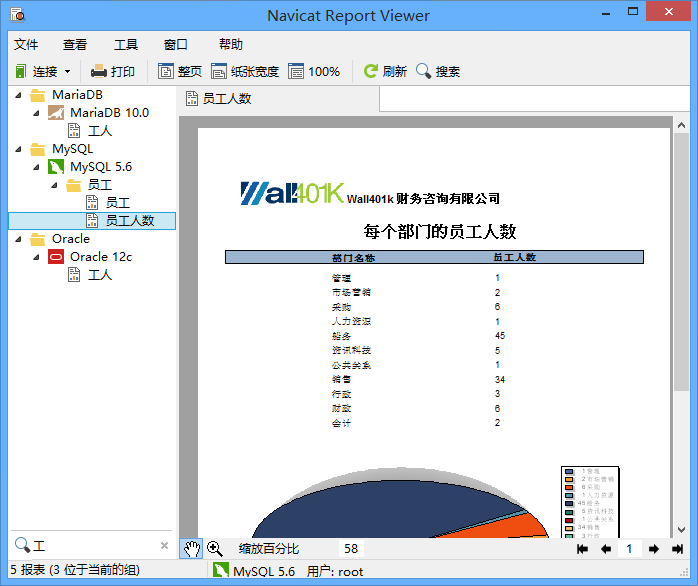Set report zoom to 100%
Screen dimensions: 698x586
pyautogui.click(x=314, y=71)
